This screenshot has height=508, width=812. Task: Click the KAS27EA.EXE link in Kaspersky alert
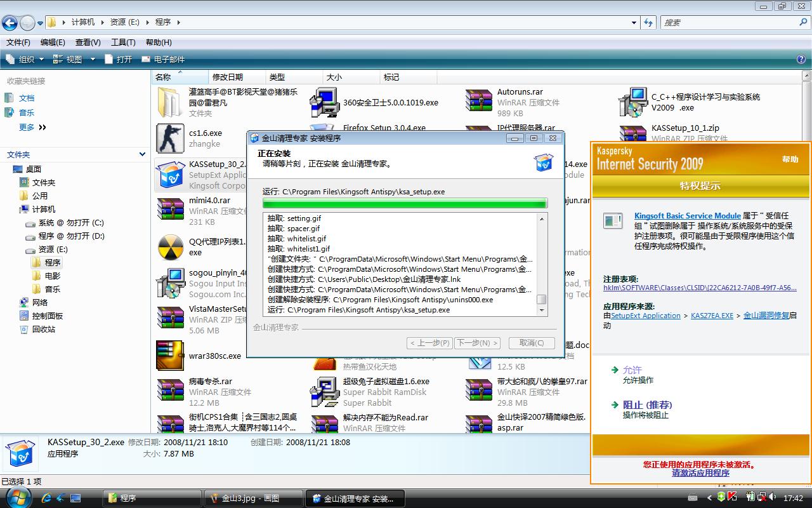coord(712,316)
